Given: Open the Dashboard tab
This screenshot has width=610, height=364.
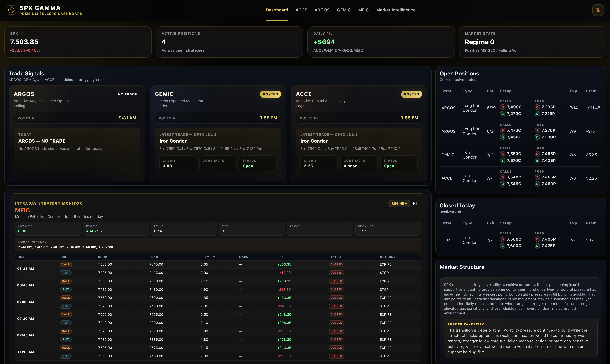Looking at the screenshot, I should 277,10.
